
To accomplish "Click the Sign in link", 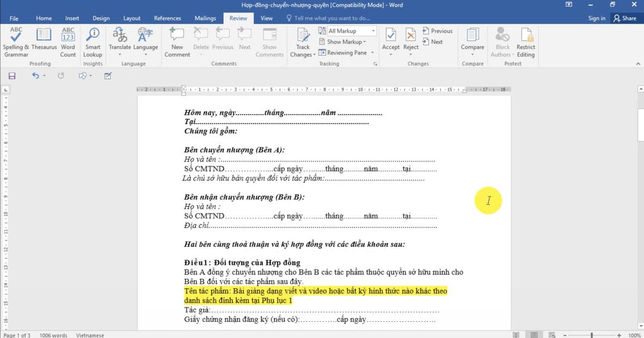I will click(597, 18).
